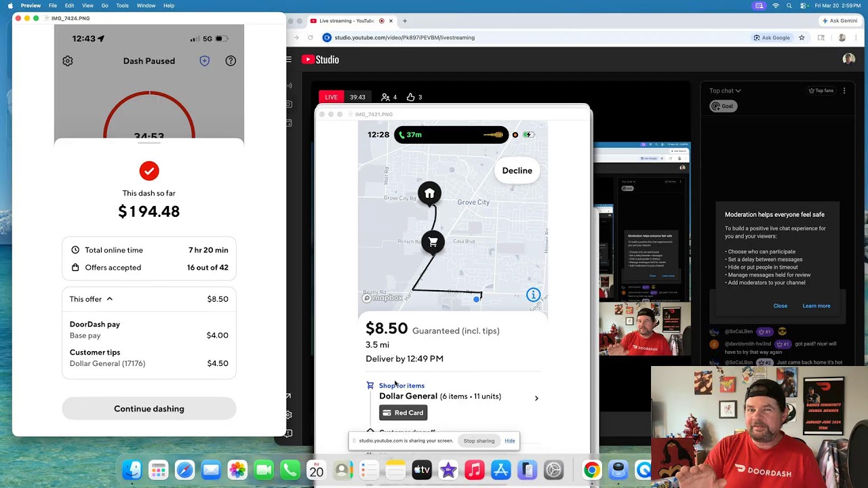This screenshot has width=868, height=488.
Task: Open Photos app in the Dock
Action: [x=237, y=470]
